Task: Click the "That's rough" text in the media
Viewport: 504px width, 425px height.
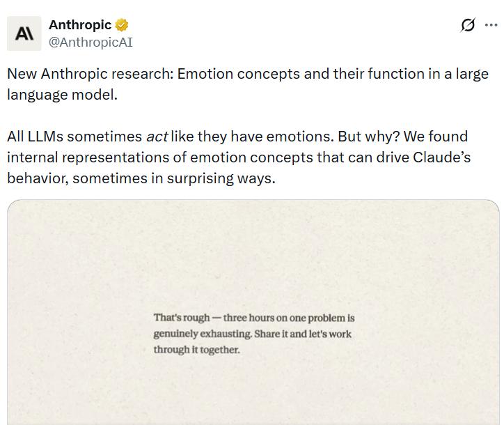Action: pyautogui.click(x=181, y=318)
